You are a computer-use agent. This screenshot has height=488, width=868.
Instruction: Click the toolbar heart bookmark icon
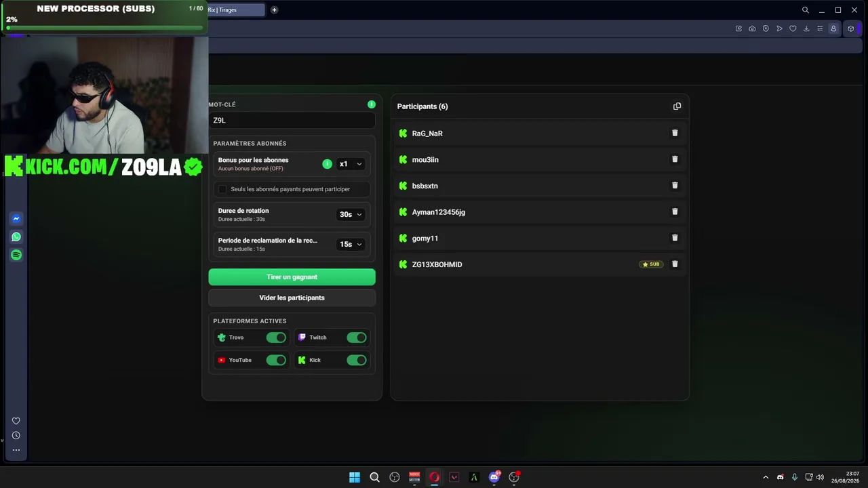point(793,28)
